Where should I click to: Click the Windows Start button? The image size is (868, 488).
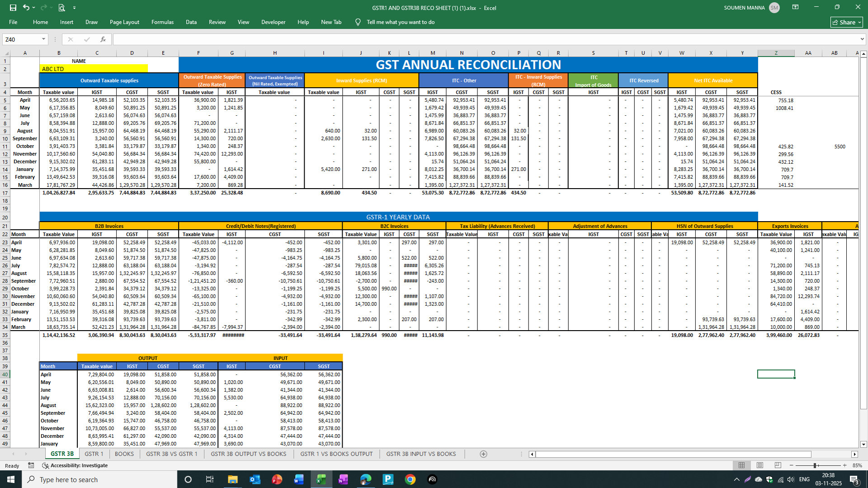[11, 479]
